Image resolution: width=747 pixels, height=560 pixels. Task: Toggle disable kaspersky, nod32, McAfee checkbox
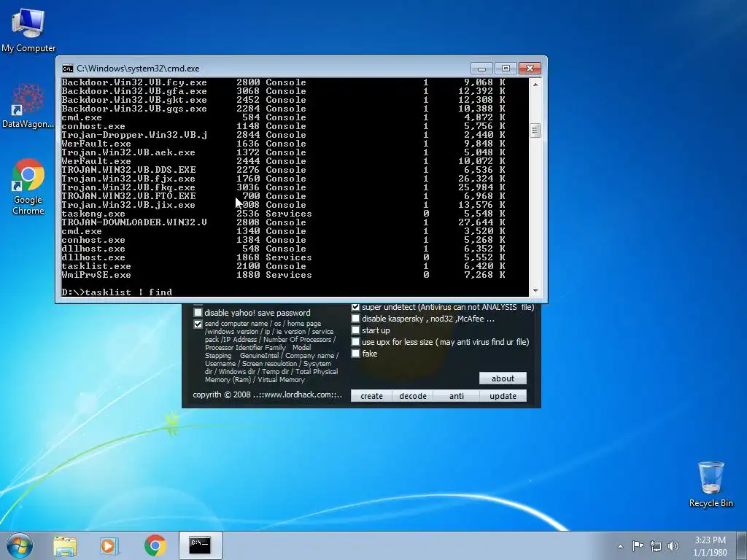355,319
